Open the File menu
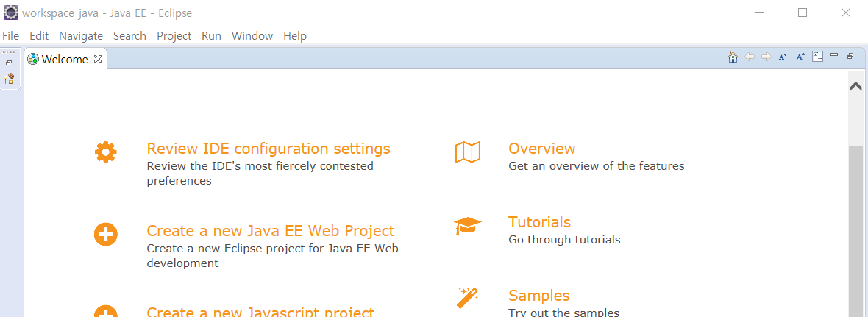Image resolution: width=868 pixels, height=317 pixels. click(x=10, y=36)
